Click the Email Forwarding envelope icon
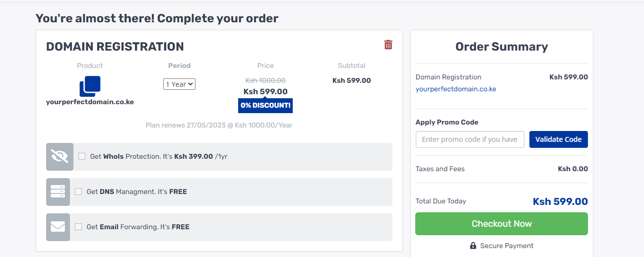Viewport: 644px width, 257px height. click(58, 227)
